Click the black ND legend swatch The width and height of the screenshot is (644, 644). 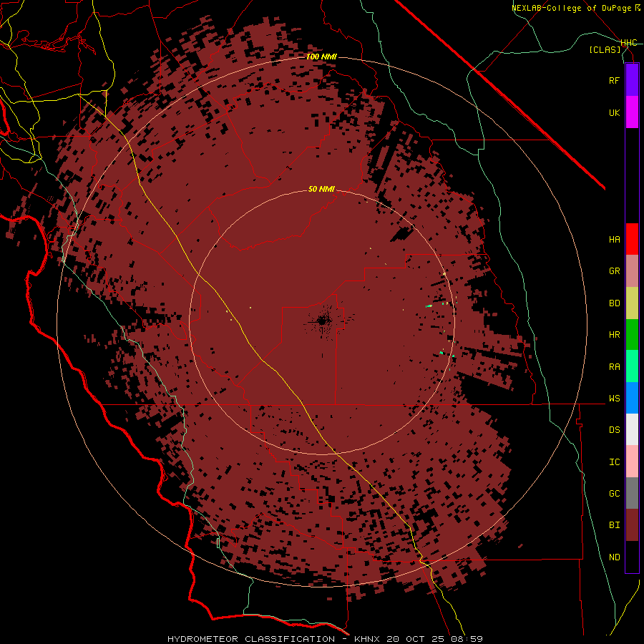pyautogui.click(x=632, y=557)
